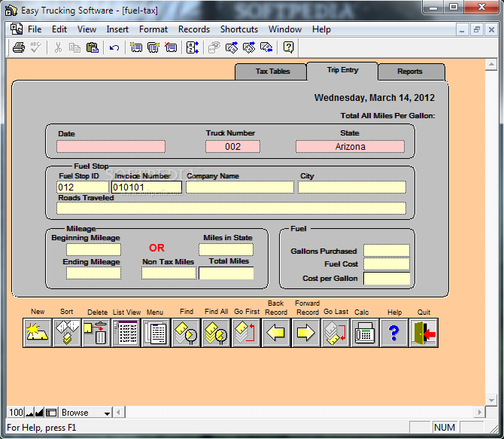504x439 pixels.
Task: Click the Fuel Stop ID field
Action: click(x=83, y=187)
